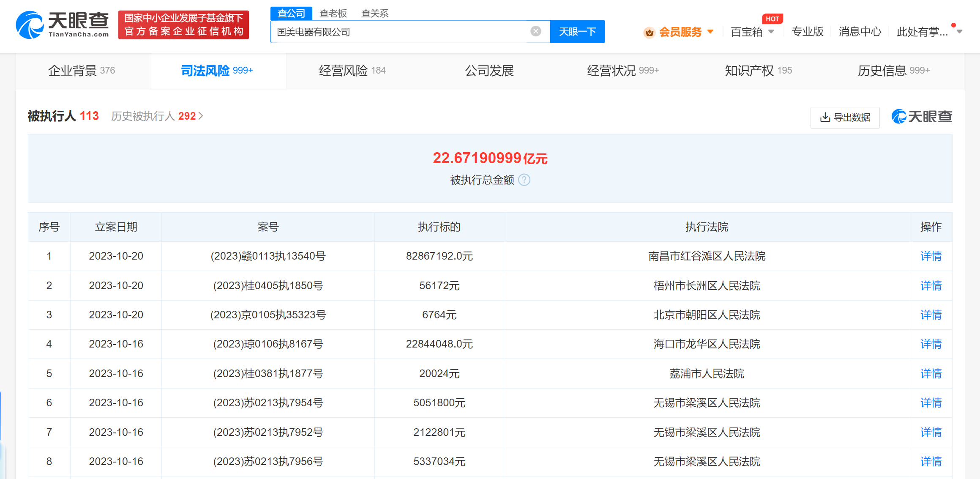Viewport: 980px width, 479px height.
Task: Switch to the 查老板 search tab
Action: pos(333,14)
